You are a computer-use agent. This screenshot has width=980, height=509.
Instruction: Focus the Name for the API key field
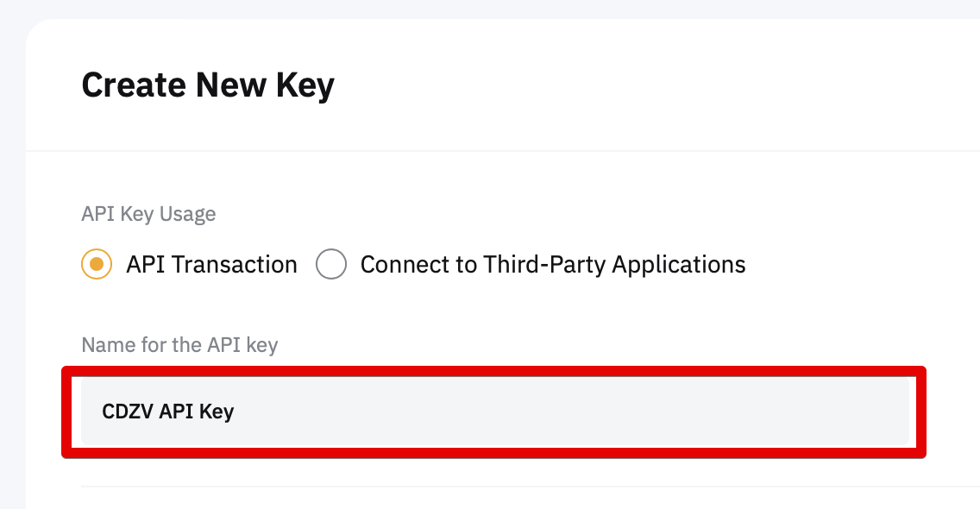click(x=494, y=412)
